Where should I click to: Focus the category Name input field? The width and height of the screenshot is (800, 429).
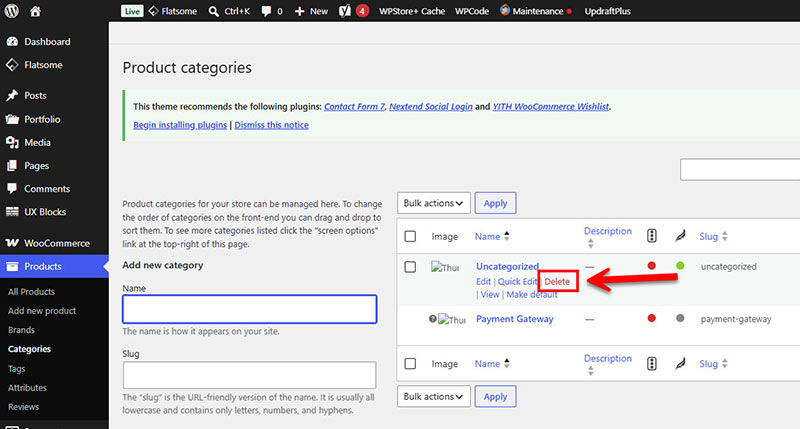point(249,309)
